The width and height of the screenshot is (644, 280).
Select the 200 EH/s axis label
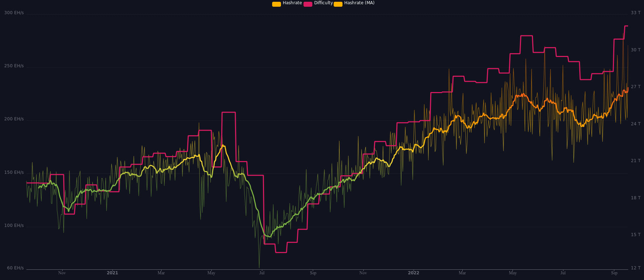(14, 119)
